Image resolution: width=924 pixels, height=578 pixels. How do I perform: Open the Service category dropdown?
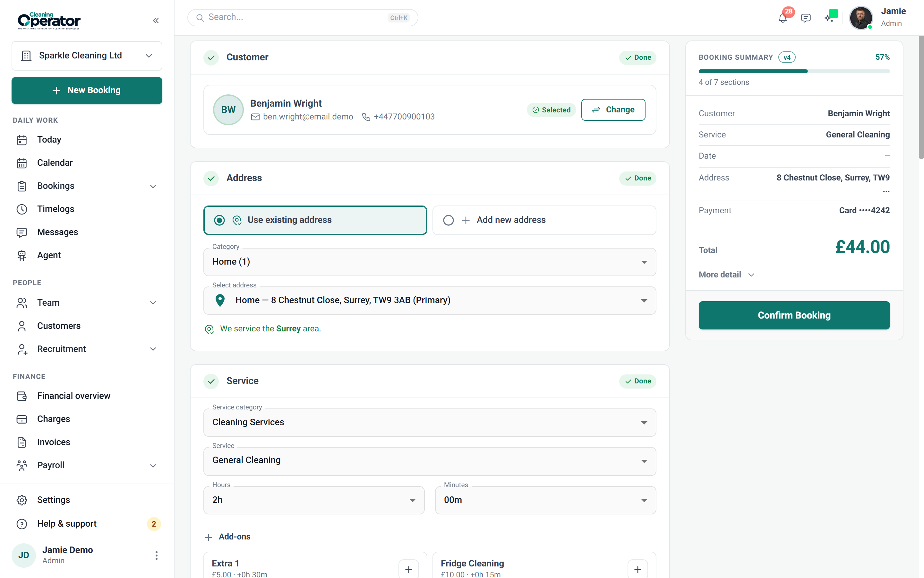[x=430, y=422]
